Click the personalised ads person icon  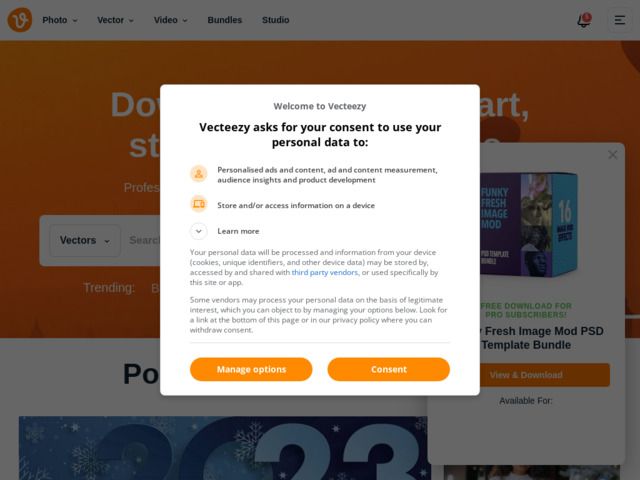(x=199, y=174)
